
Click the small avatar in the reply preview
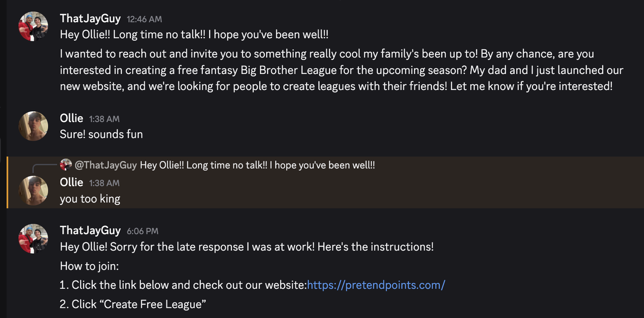tap(66, 165)
